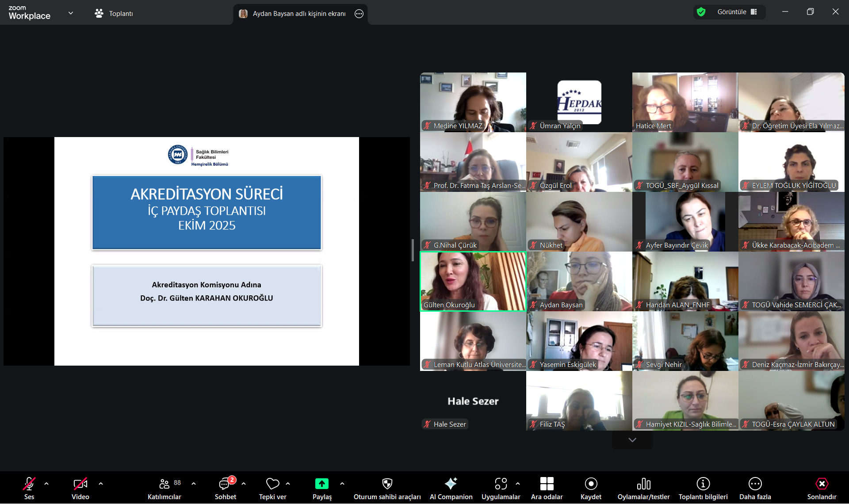Image resolution: width=849 pixels, height=504 pixels.
Task: Click the Oturum sahibi araçları shield icon
Action: click(x=387, y=484)
